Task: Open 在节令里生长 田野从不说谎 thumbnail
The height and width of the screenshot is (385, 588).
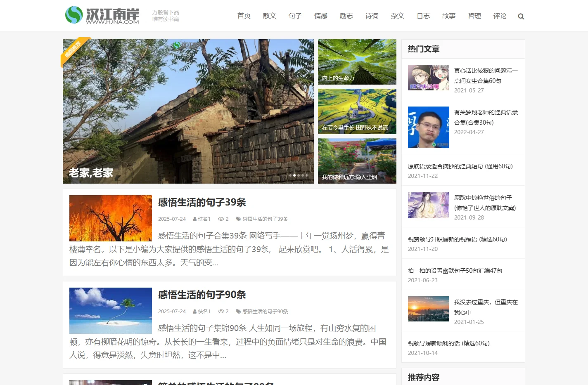Action: point(357,111)
